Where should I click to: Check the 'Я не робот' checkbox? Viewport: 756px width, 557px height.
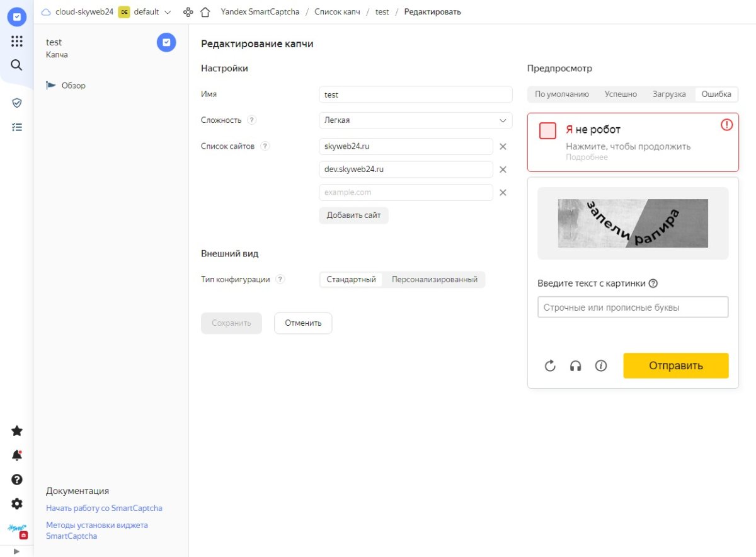[x=547, y=130]
